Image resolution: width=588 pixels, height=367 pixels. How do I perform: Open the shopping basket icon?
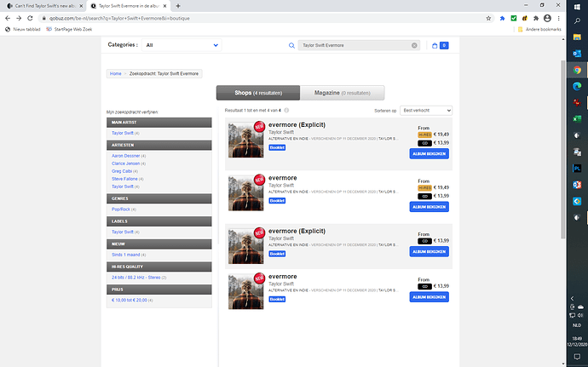point(435,45)
